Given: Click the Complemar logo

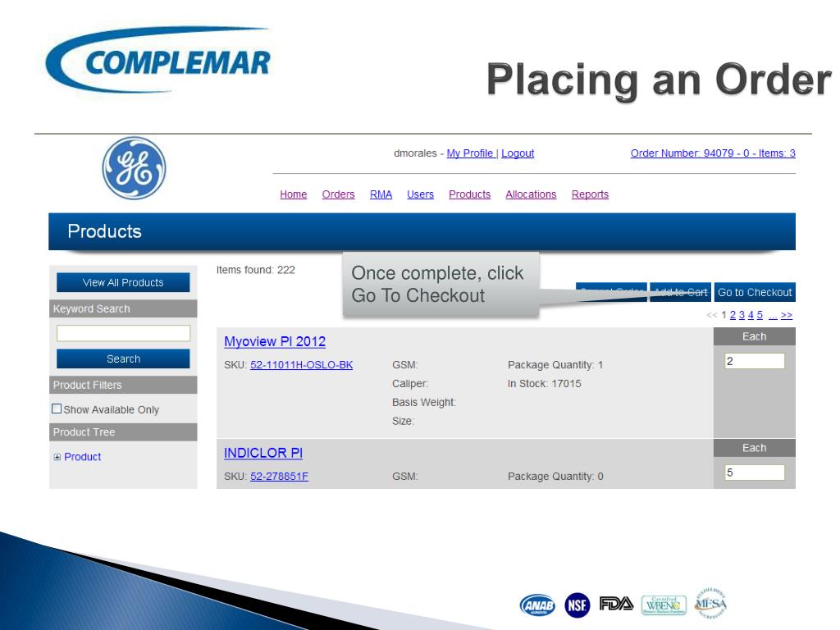Looking at the screenshot, I should (158, 60).
